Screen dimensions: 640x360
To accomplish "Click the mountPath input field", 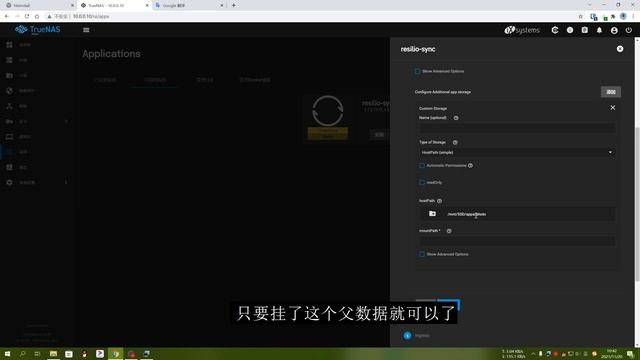I will tap(517, 241).
